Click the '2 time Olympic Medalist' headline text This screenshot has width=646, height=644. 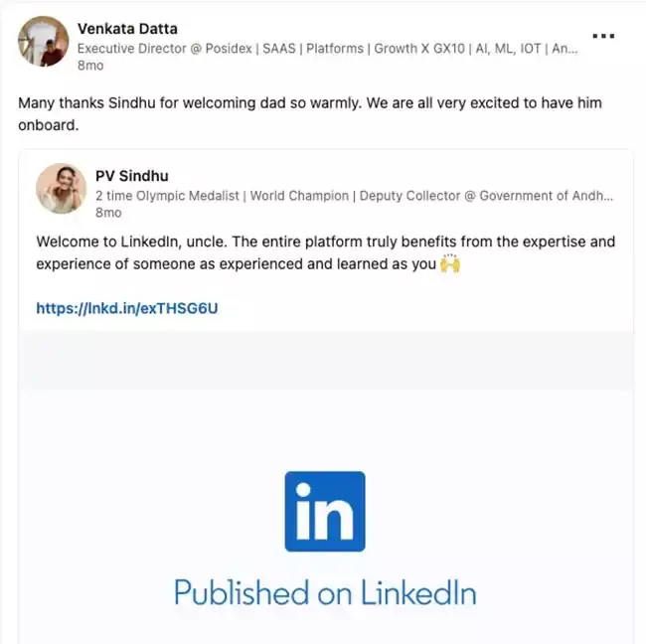168,196
